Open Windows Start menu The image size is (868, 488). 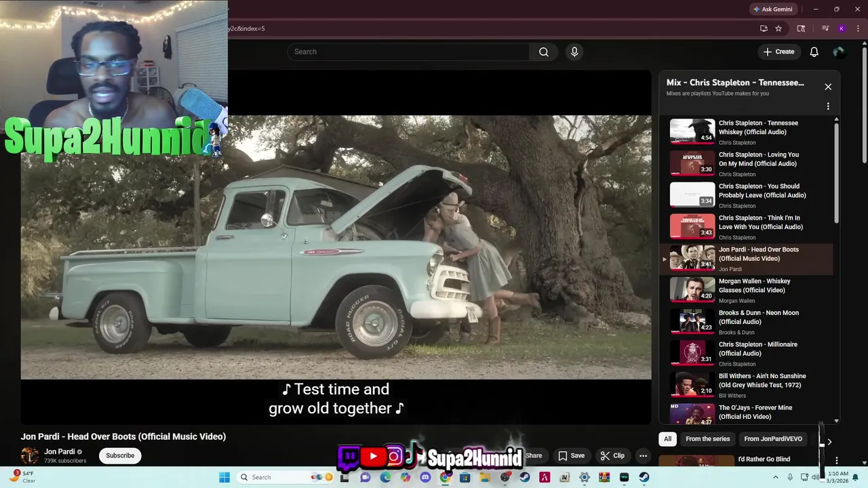pyautogui.click(x=224, y=477)
